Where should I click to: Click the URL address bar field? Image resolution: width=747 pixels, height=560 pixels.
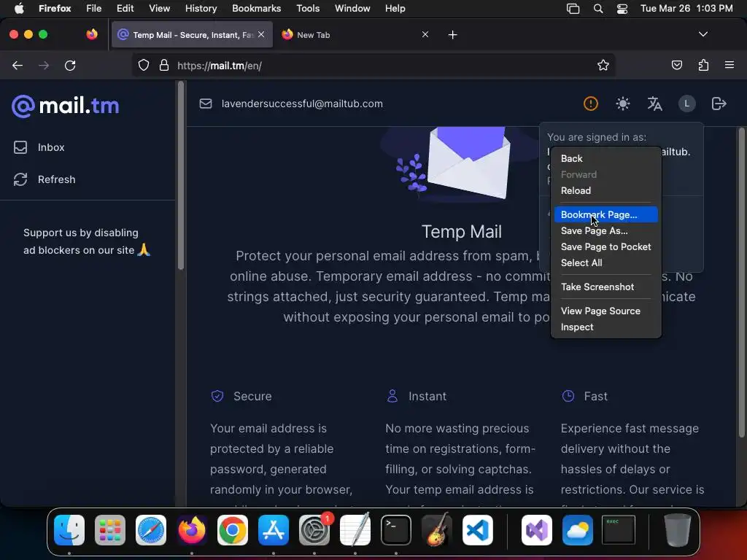tap(374, 65)
